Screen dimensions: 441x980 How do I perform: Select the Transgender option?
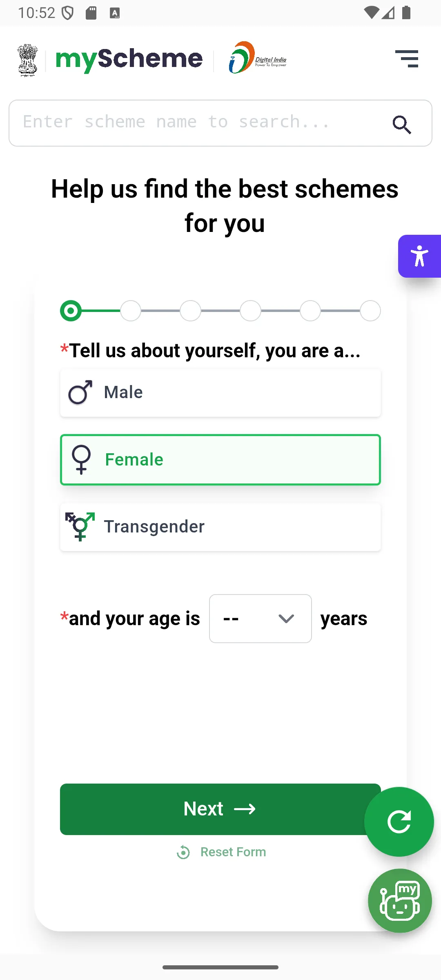coord(220,527)
